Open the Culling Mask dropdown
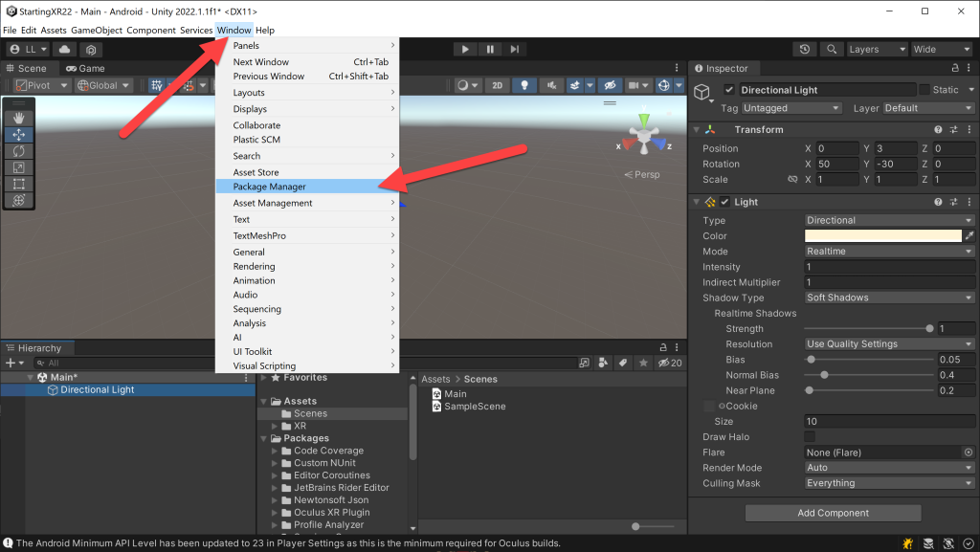Viewport: 980px width, 552px height. click(x=889, y=483)
